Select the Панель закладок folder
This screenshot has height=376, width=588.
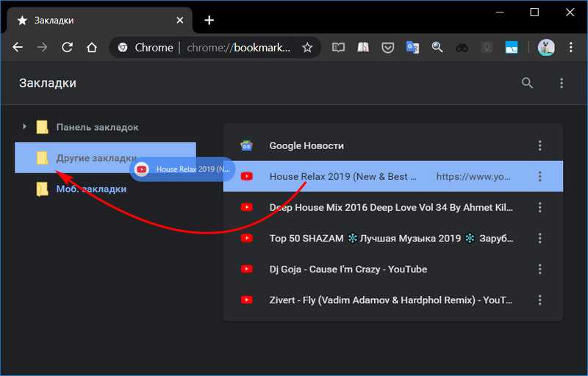pos(105,127)
